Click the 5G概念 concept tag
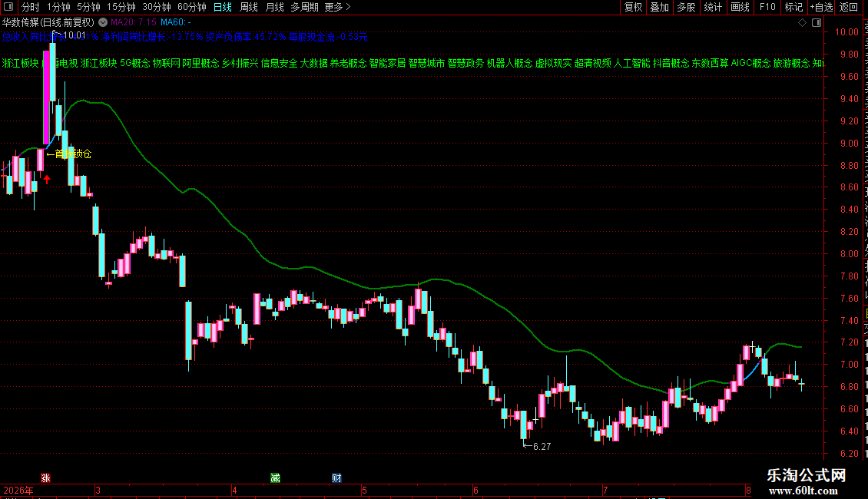Screen dimensions: 868x499 134,63
